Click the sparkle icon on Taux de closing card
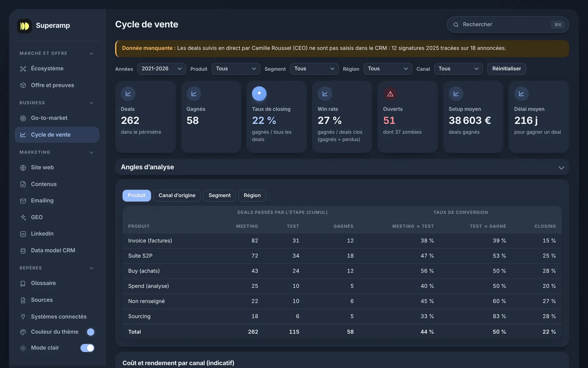588x368 pixels. tap(259, 94)
